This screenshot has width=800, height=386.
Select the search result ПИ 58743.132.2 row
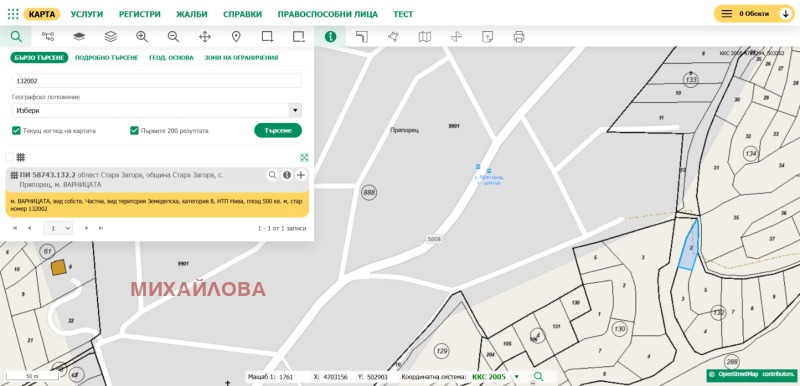point(157,179)
